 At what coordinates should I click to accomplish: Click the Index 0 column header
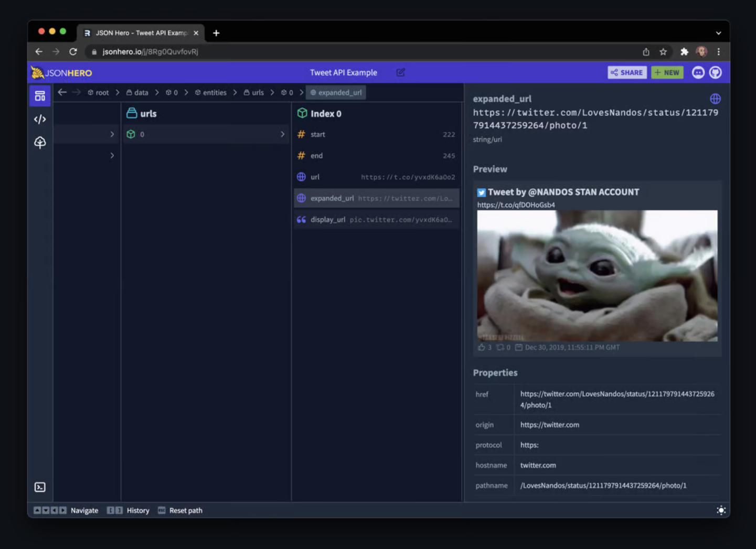pyautogui.click(x=319, y=113)
